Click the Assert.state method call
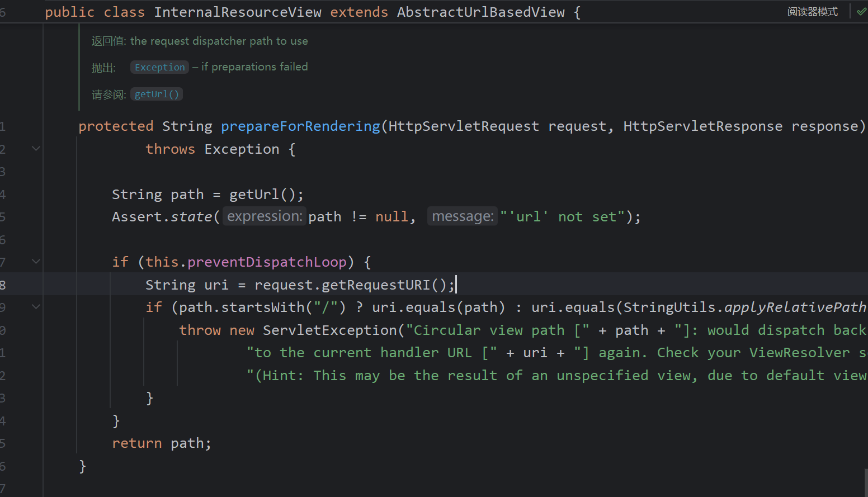The height and width of the screenshot is (497, 868). (x=162, y=217)
